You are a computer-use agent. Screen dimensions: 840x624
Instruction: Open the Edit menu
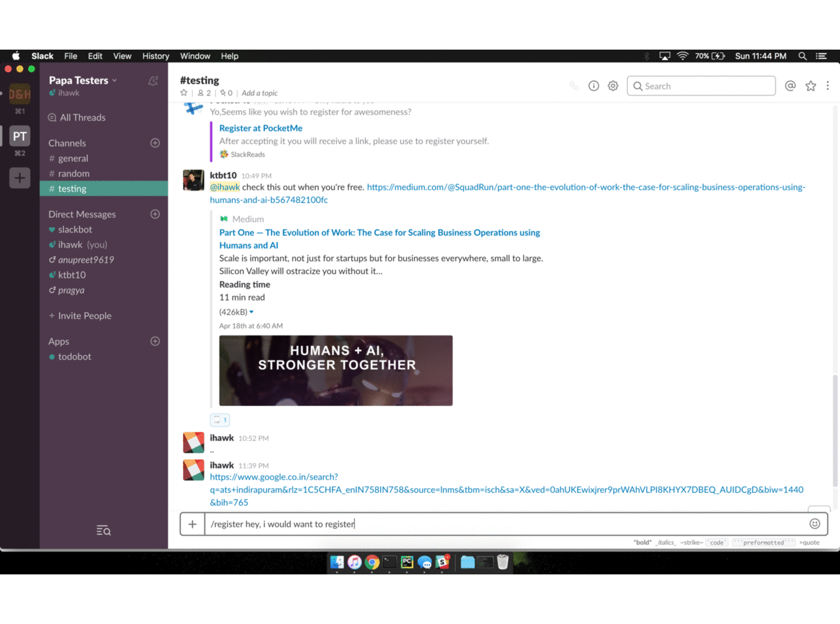[x=95, y=56]
